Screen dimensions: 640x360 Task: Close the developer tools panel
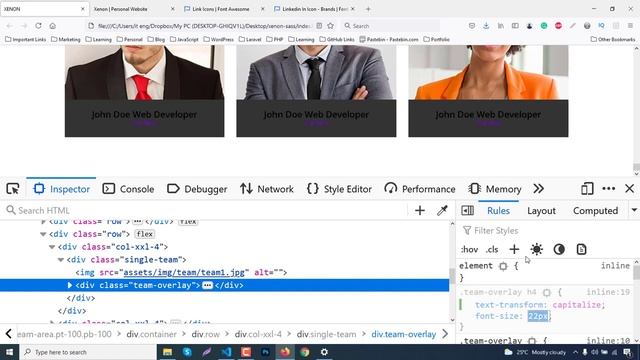click(629, 189)
